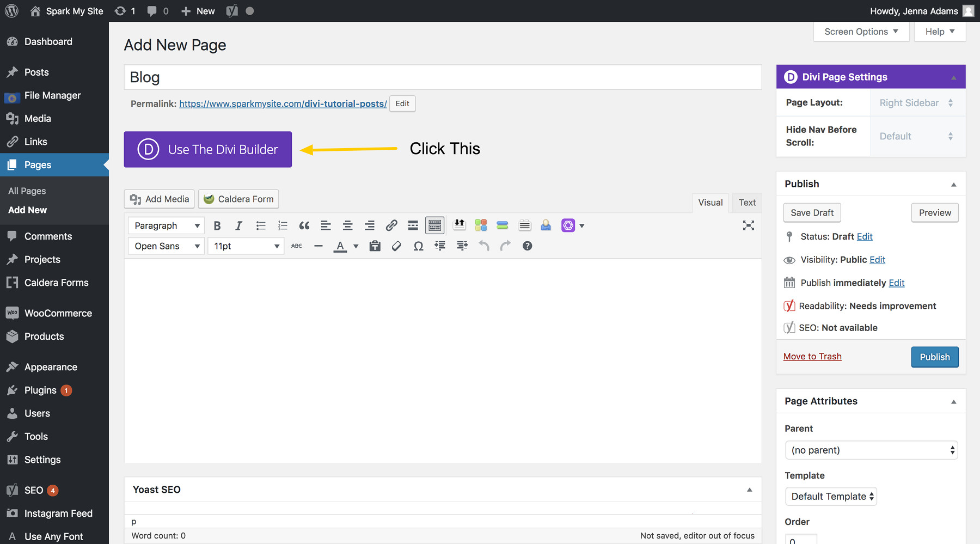Open the Help tab
The width and height of the screenshot is (980, 544).
click(940, 32)
